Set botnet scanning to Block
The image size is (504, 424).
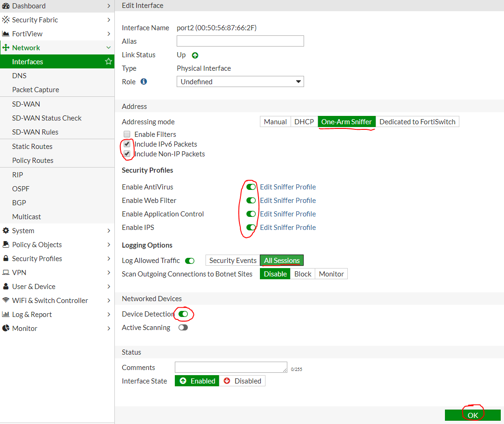point(303,274)
